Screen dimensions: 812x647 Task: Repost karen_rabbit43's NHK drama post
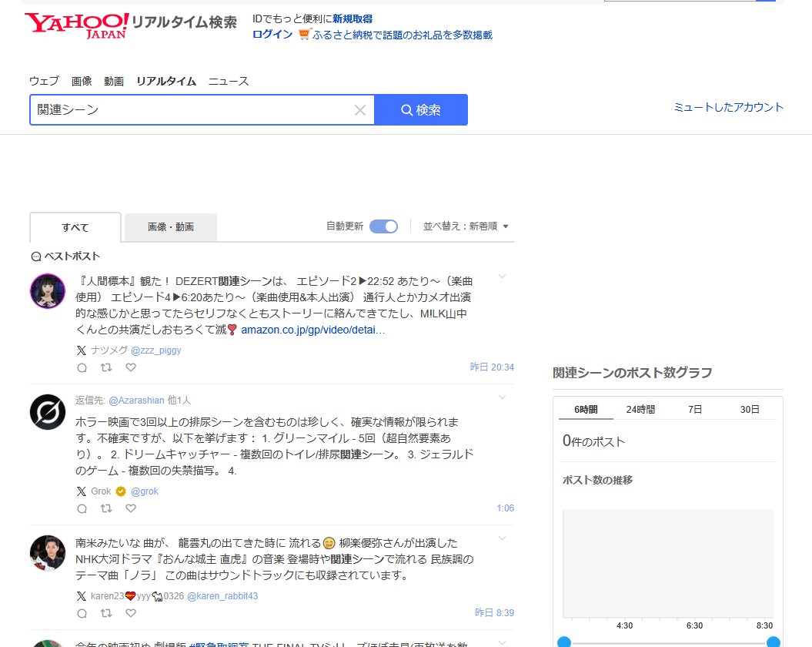(x=106, y=613)
